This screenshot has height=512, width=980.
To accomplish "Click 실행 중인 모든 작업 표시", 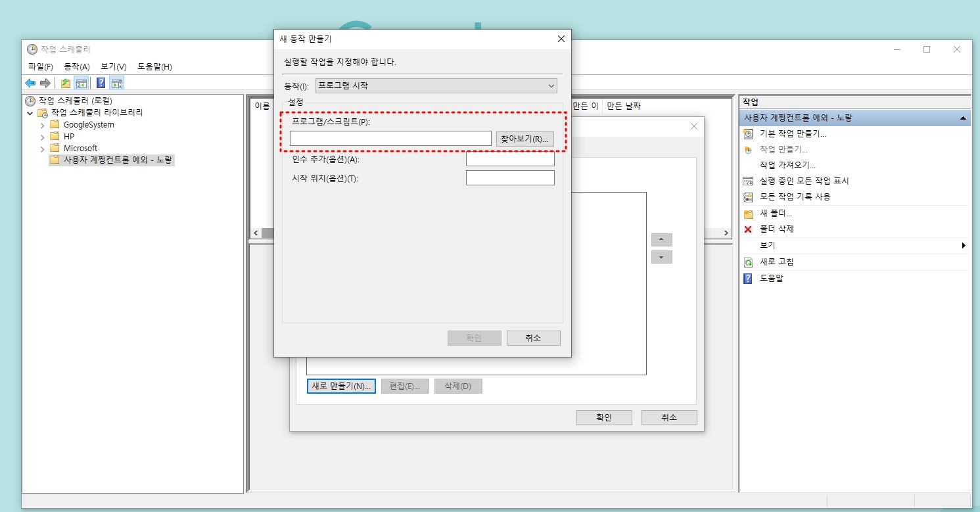I will (x=805, y=181).
